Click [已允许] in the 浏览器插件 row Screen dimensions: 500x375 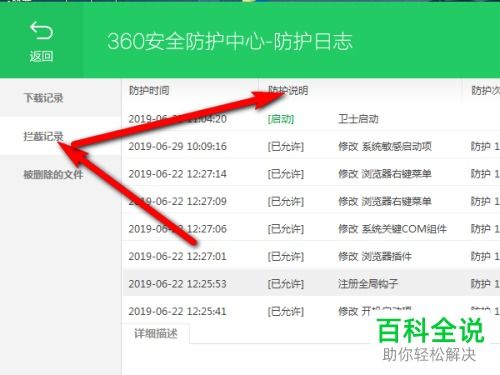(286, 256)
